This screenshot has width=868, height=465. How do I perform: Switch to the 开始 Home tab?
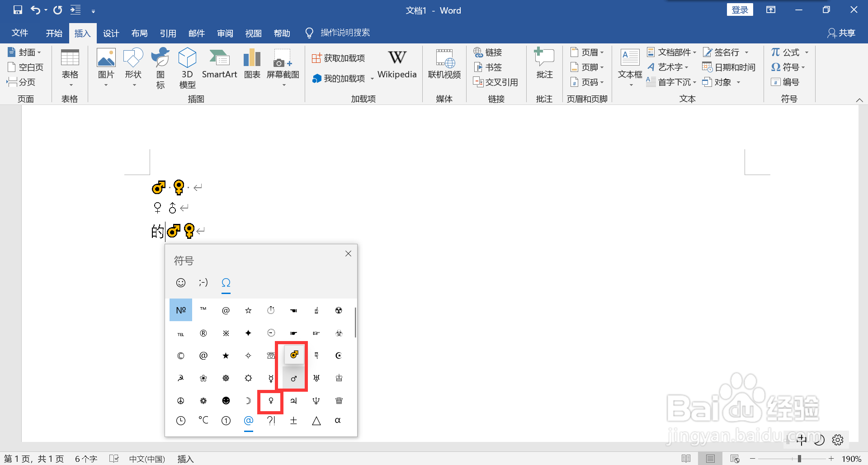pyautogui.click(x=54, y=33)
